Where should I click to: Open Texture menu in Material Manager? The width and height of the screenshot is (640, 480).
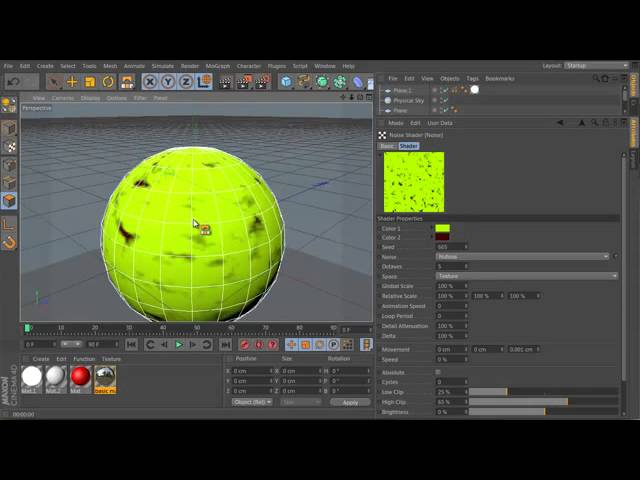[x=111, y=359]
